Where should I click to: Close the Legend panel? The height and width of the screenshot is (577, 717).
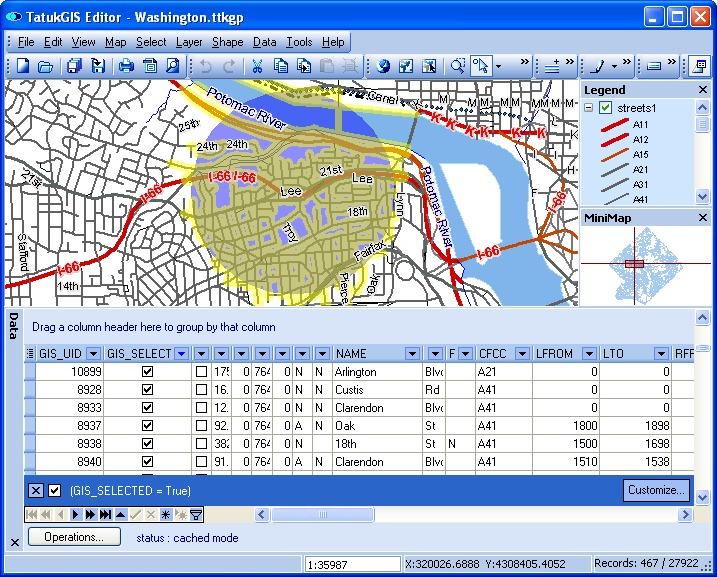[x=703, y=90]
